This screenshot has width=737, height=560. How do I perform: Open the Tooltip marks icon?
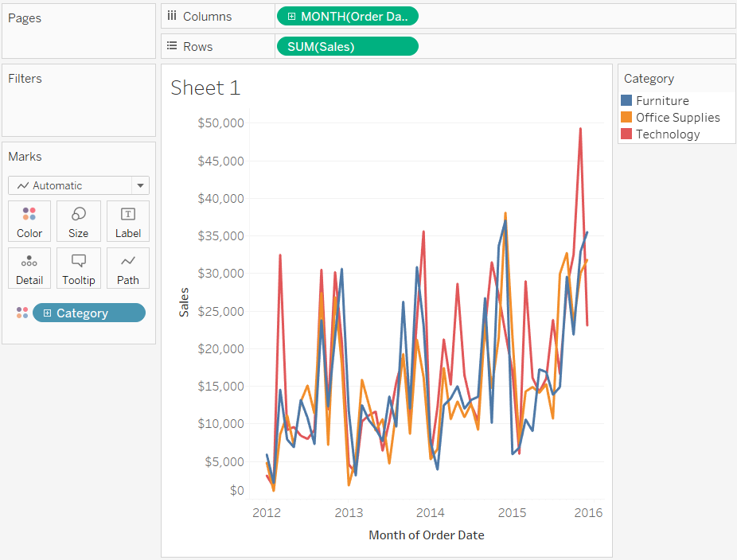tap(78, 267)
